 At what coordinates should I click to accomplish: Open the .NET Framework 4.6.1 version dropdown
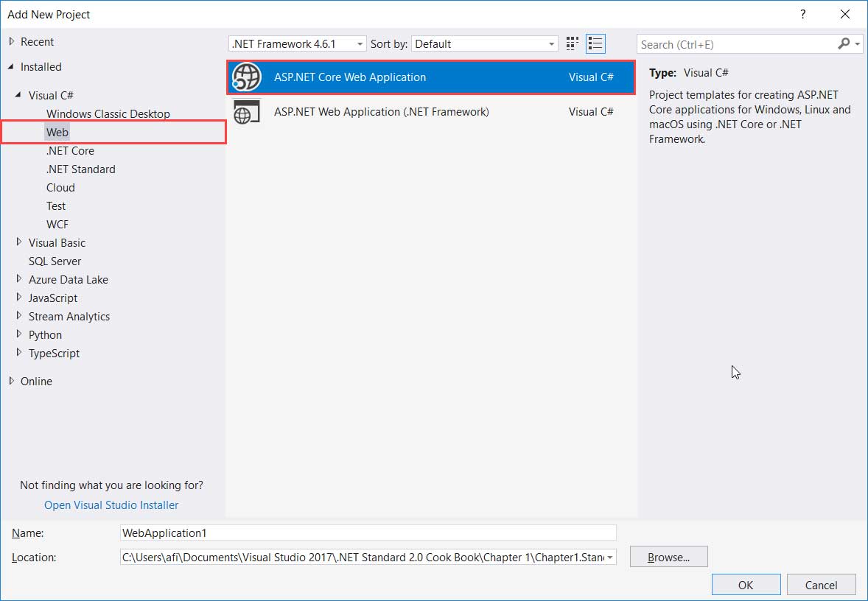click(x=297, y=43)
